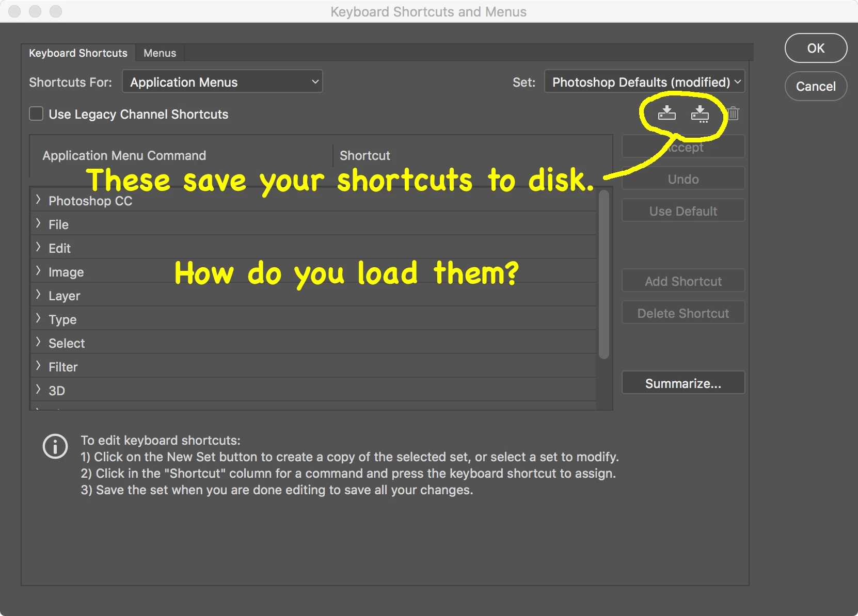Save changes to current shortcut set icon

pyautogui.click(x=666, y=113)
